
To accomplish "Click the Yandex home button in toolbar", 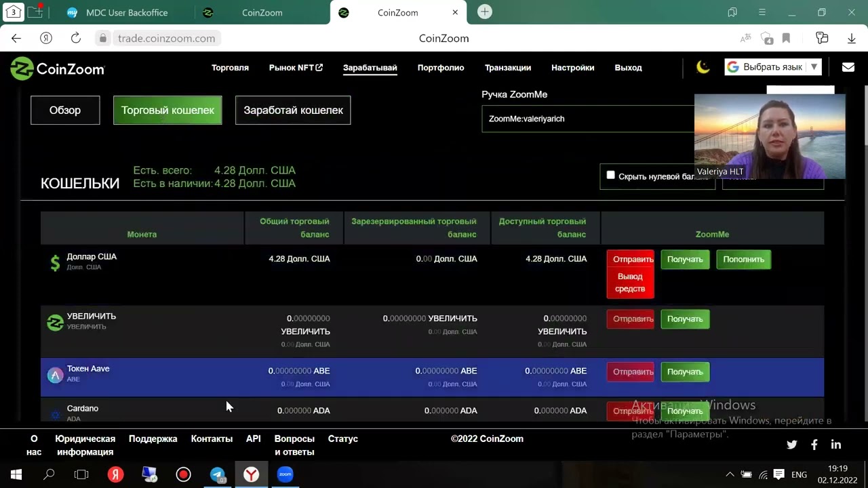I will pos(46,39).
